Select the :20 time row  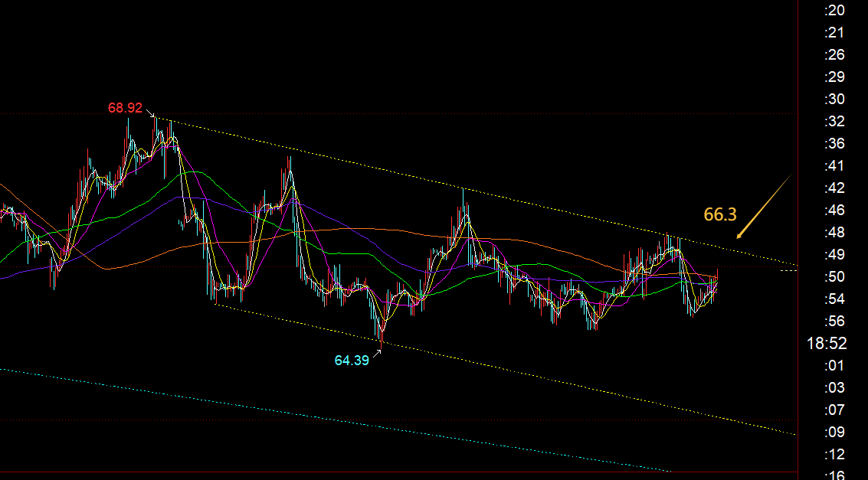point(834,10)
